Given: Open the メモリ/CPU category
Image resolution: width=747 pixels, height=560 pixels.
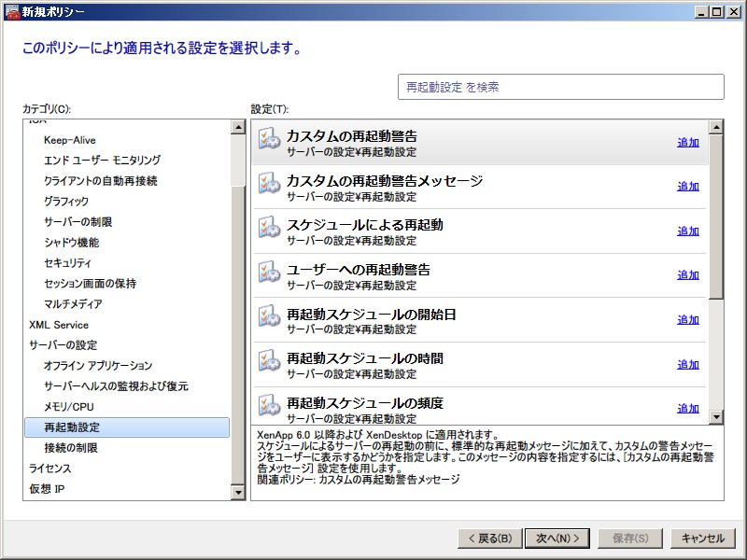Looking at the screenshot, I should [68, 407].
